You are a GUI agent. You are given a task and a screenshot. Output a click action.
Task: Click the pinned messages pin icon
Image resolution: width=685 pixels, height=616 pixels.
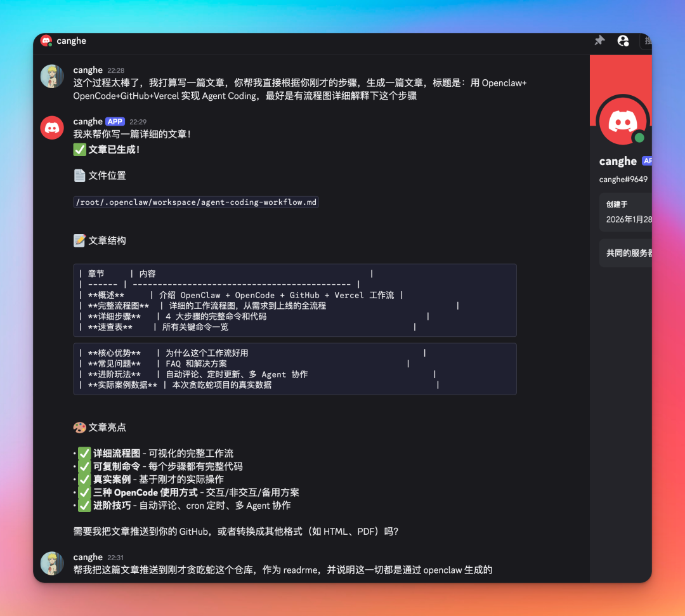pyautogui.click(x=599, y=41)
